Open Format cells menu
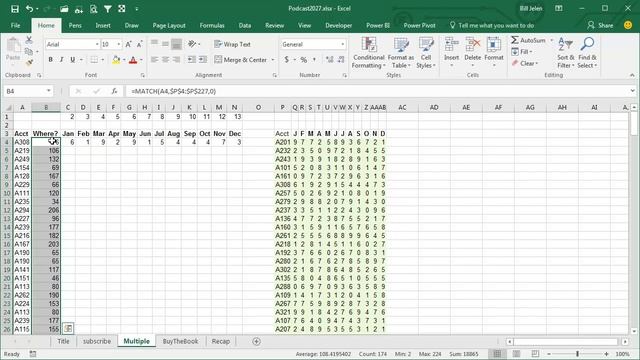The width and height of the screenshot is (640, 360). (x=494, y=53)
